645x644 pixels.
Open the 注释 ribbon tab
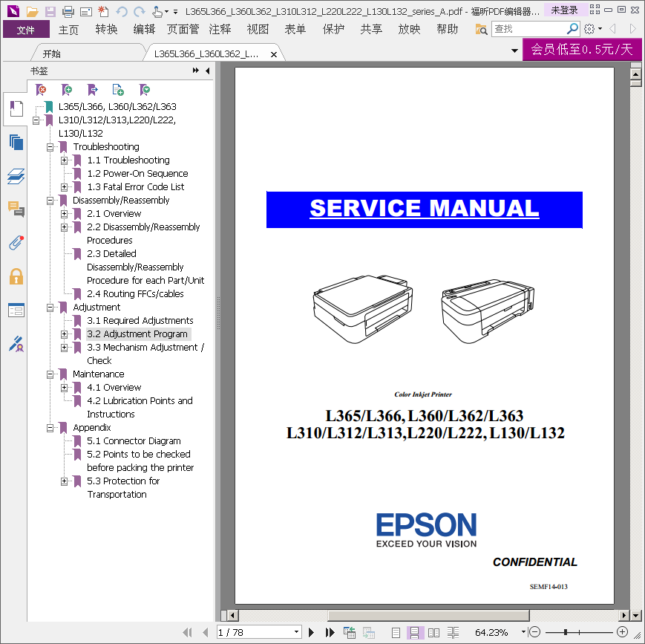220,29
